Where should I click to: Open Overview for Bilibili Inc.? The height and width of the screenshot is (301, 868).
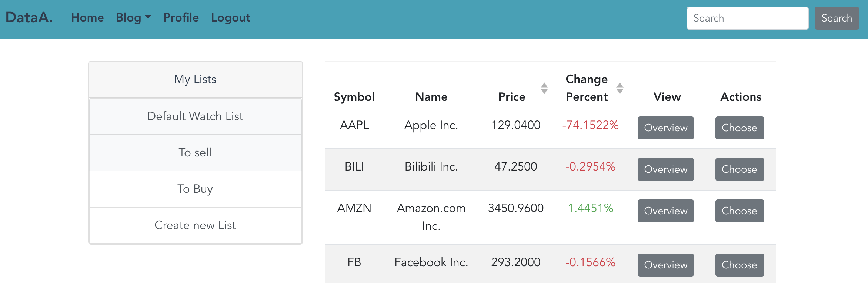pyautogui.click(x=665, y=169)
